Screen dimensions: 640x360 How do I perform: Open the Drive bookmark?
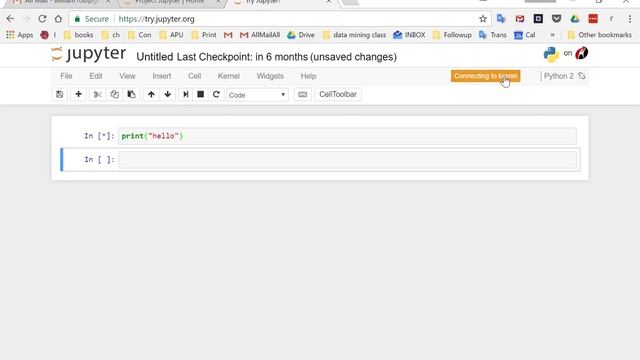pyautogui.click(x=301, y=35)
